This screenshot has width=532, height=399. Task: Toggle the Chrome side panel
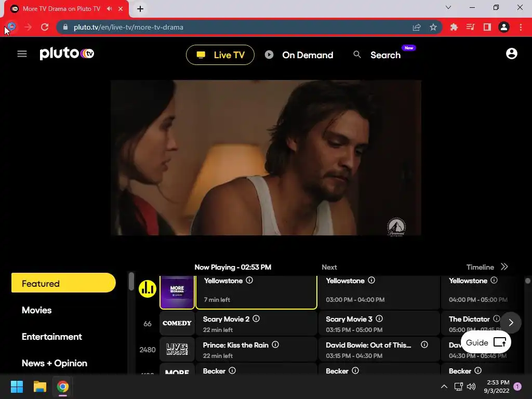click(487, 27)
